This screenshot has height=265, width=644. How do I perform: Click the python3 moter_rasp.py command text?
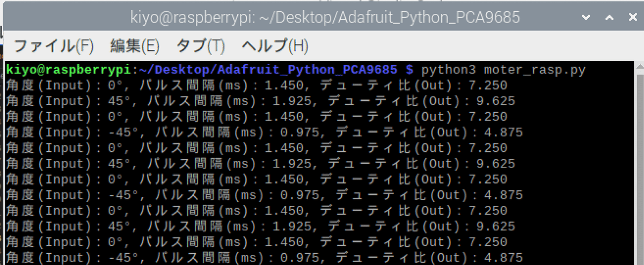[503, 70]
